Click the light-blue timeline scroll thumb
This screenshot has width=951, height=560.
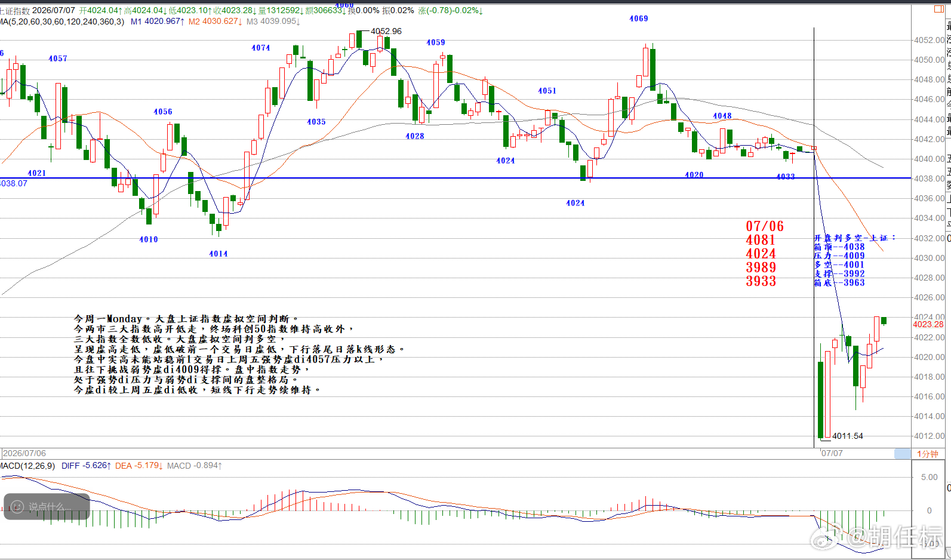point(902,454)
